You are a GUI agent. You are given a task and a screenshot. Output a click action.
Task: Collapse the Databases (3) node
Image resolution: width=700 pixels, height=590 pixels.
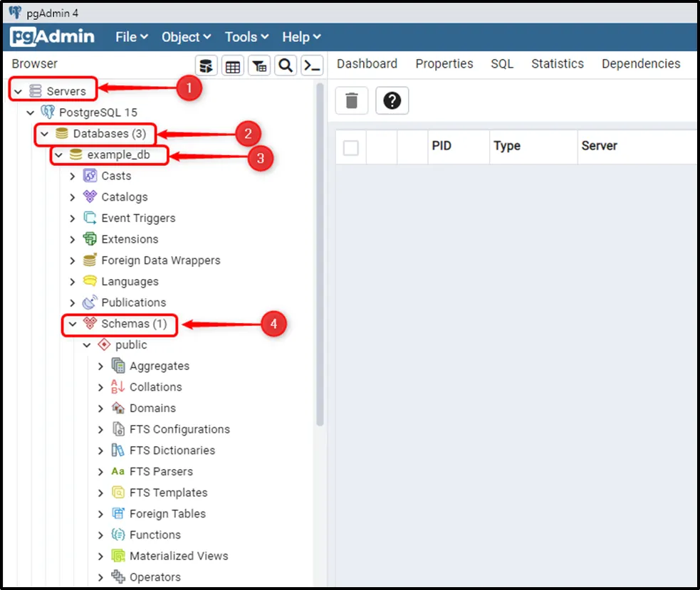[44, 134]
